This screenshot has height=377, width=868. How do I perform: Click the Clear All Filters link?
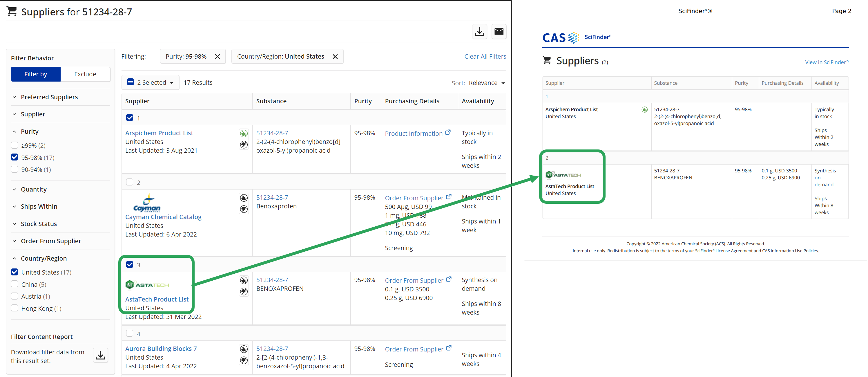click(485, 57)
